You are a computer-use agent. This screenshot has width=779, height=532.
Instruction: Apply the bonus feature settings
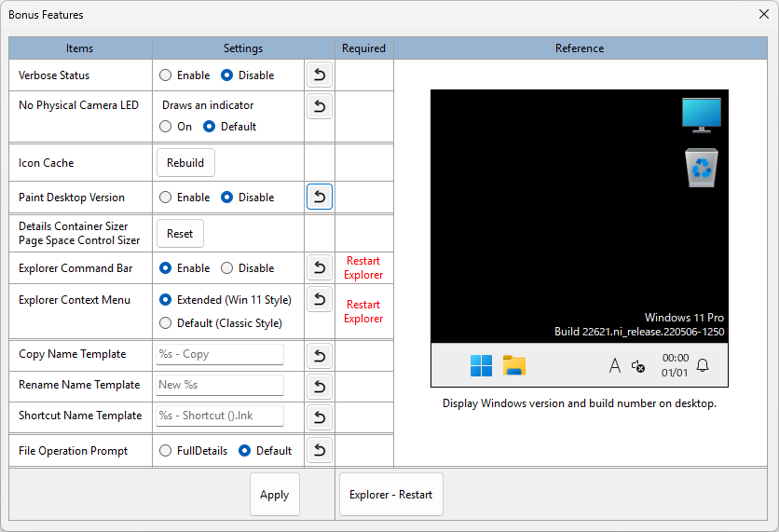(x=274, y=495)
